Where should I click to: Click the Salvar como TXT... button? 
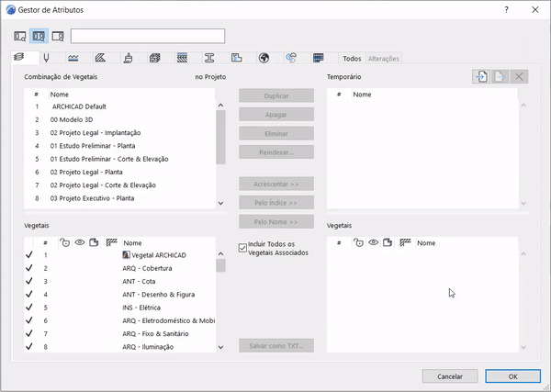[x=276, y=345]
